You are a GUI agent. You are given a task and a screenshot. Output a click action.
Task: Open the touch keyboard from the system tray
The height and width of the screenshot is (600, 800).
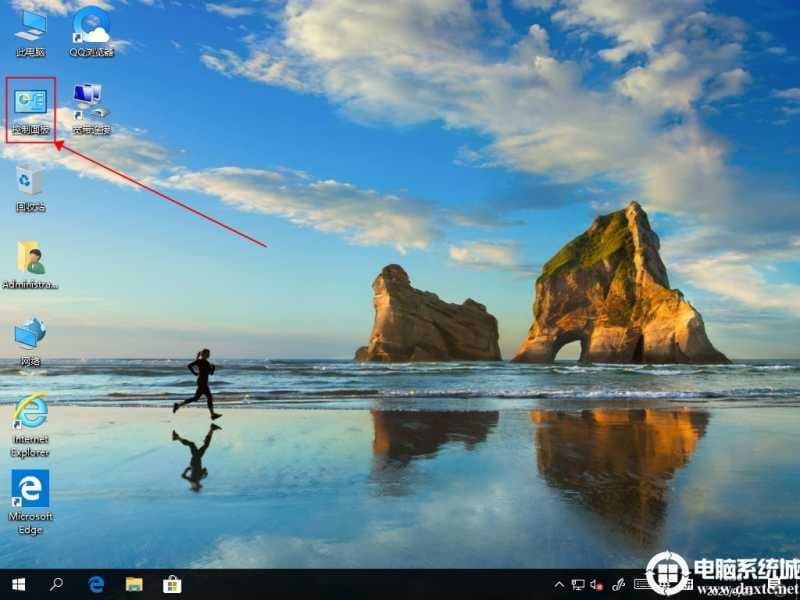(644, 585)
